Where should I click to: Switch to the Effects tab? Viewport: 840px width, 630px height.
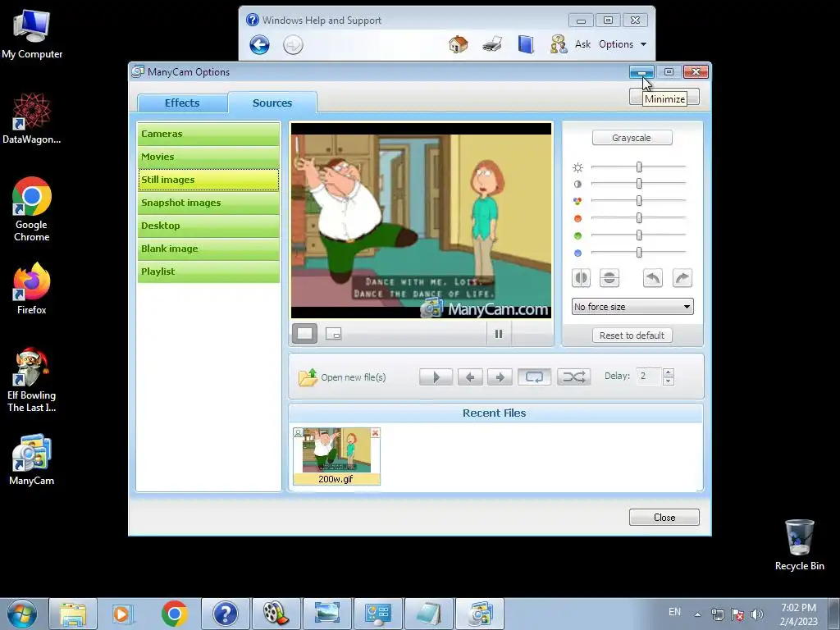click(182, 103)
